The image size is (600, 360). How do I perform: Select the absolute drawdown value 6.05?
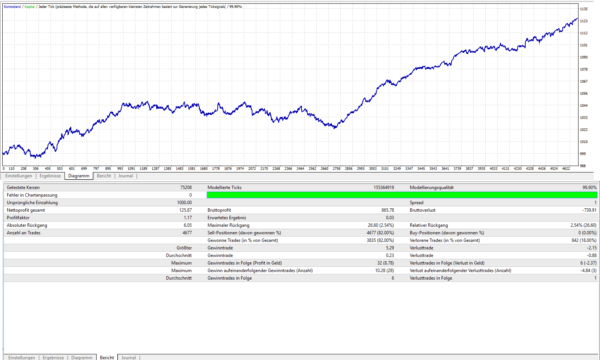(188, 225)
